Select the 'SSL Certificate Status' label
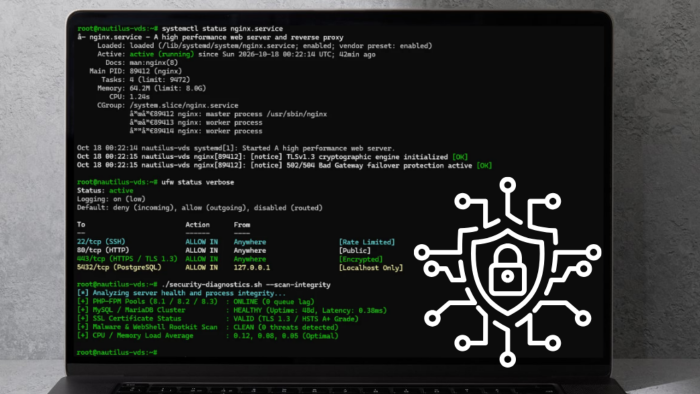Screen dimensions: 700x394 click(137, 319)
